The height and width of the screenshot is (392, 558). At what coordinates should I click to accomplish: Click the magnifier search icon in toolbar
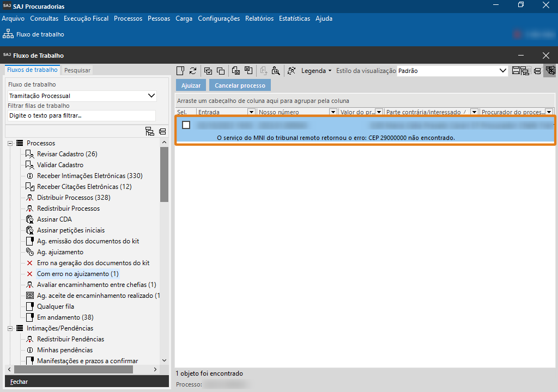[x=276, y=71]
